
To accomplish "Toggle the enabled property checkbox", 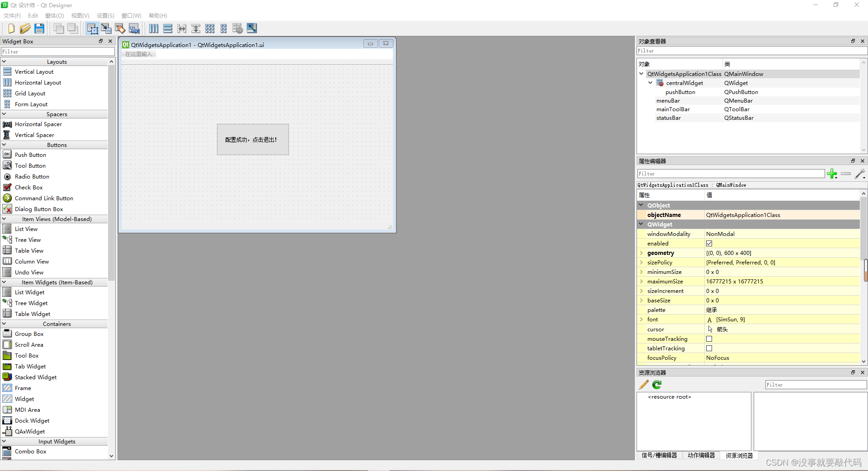I will (709, 244).
